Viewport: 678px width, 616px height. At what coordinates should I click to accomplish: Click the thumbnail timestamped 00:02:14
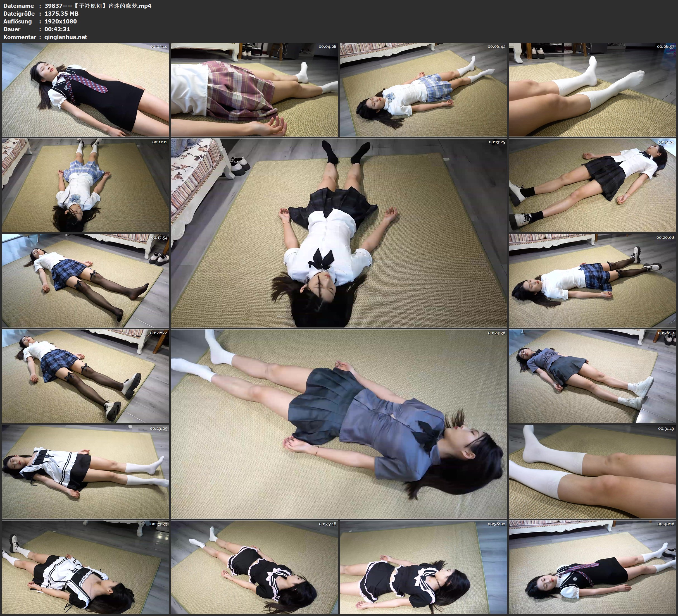(85, 89)
